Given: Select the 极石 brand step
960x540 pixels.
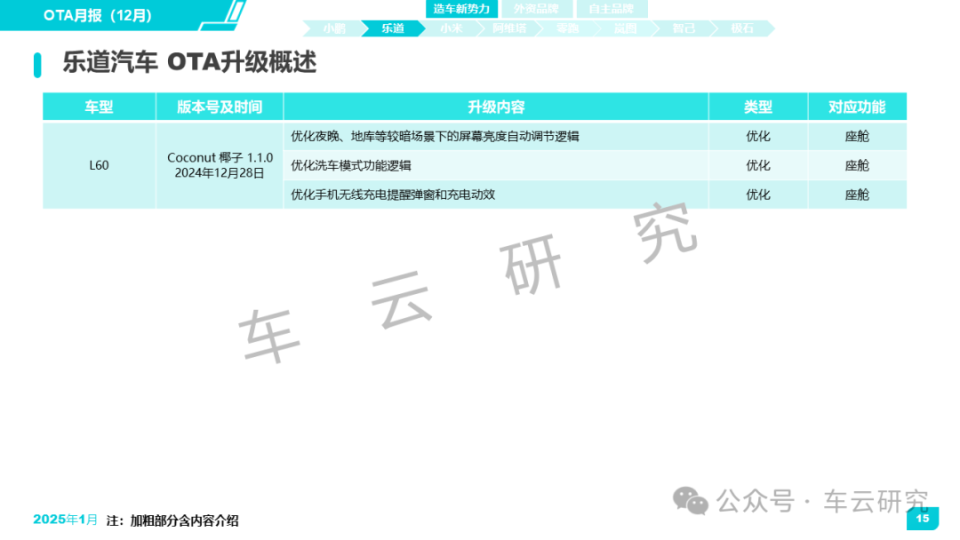Looking at the screenshot, I should pos(741,28).
